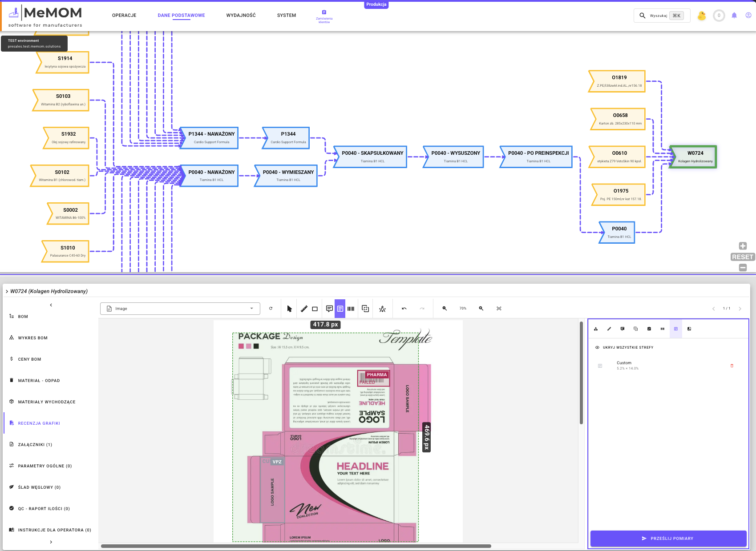Screen dimensions: 756x551
Task: Click the horizontal scrollbar under artwork
Action: tap(296, 546)
